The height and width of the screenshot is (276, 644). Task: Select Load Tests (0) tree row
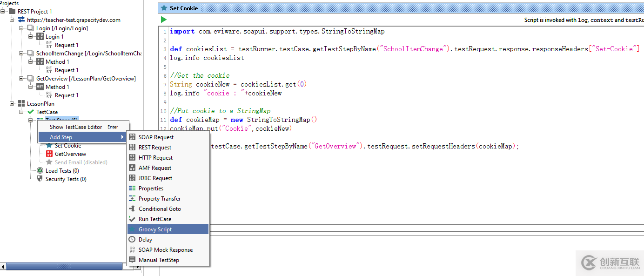(x=62, y=170)
